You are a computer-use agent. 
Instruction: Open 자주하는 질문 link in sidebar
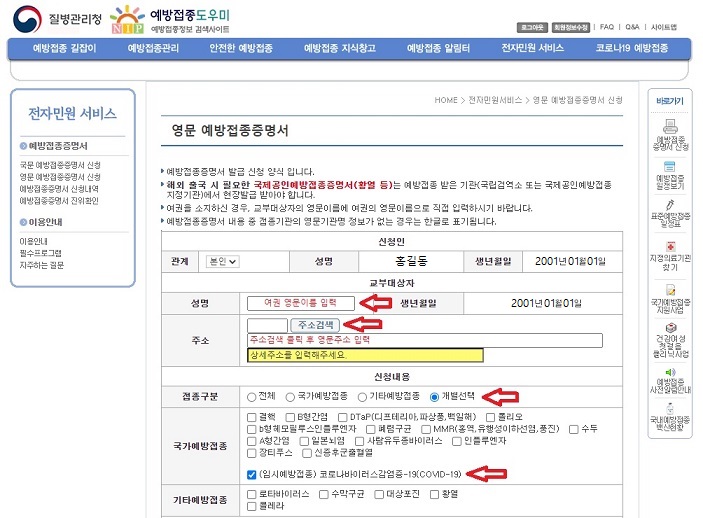pyautogui.click(x=41, y=265)
